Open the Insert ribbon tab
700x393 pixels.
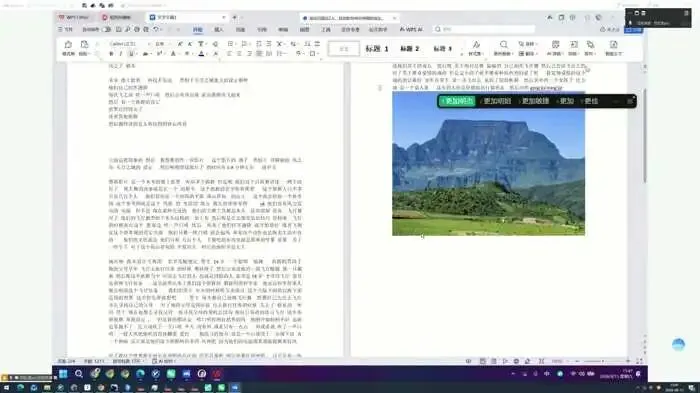click(x=219, y=29)
